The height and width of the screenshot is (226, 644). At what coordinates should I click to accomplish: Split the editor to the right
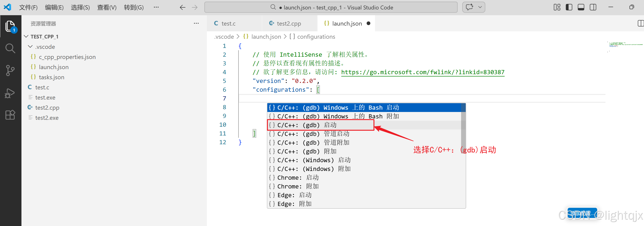[641, 23]
